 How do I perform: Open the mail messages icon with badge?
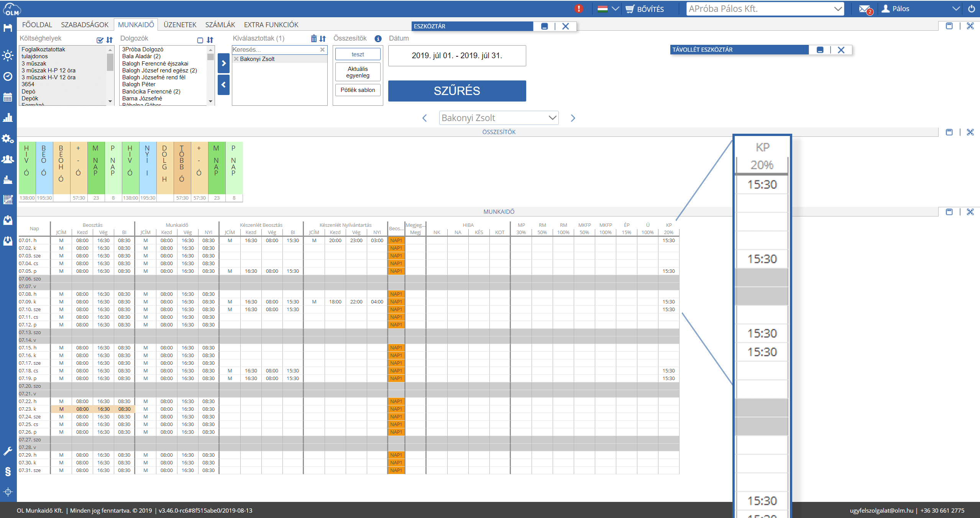point(865,9)
